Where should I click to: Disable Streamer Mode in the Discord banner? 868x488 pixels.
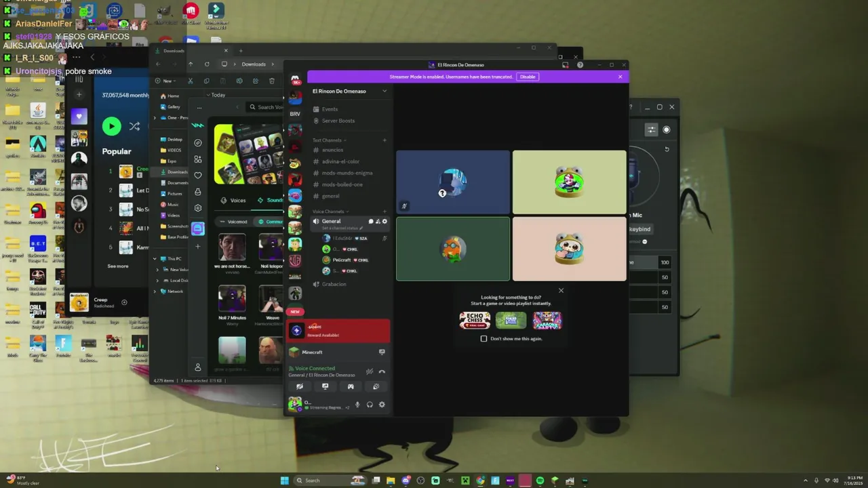pyautogui.click(x=528, y=77)
